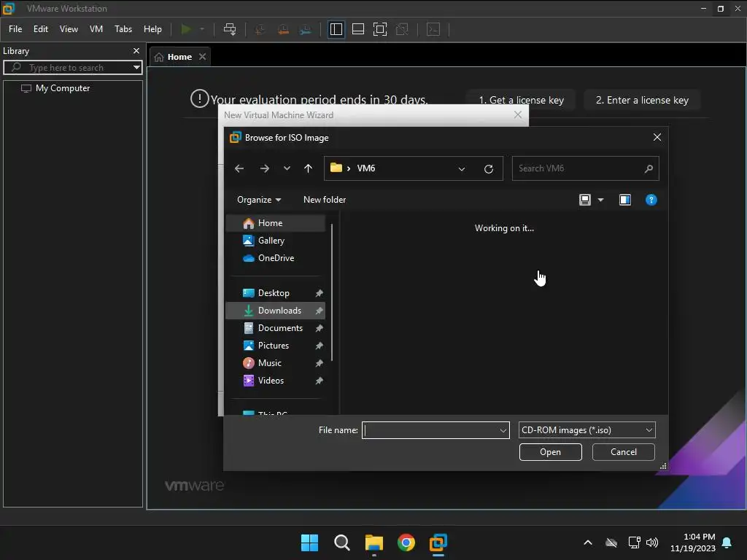747x560 pixels.
Task: Select Pictures in the navigation pane
Action: [275, 345]
